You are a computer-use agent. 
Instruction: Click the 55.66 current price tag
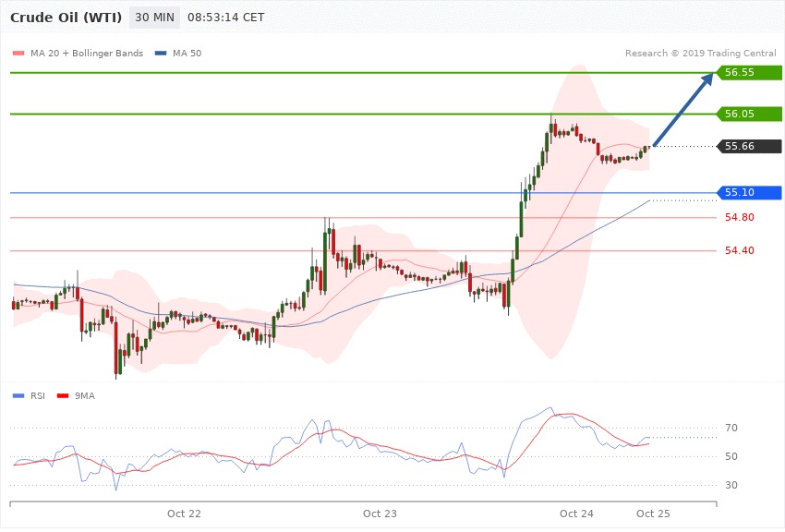pos(750,146)
